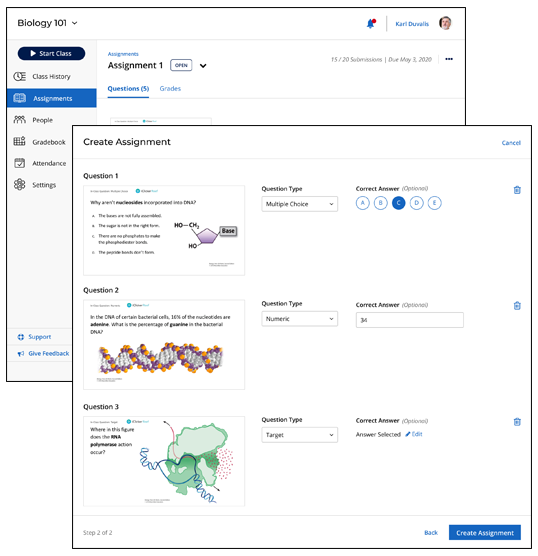
Task: Click the Cancel link
Action: [x=511, y=143]
